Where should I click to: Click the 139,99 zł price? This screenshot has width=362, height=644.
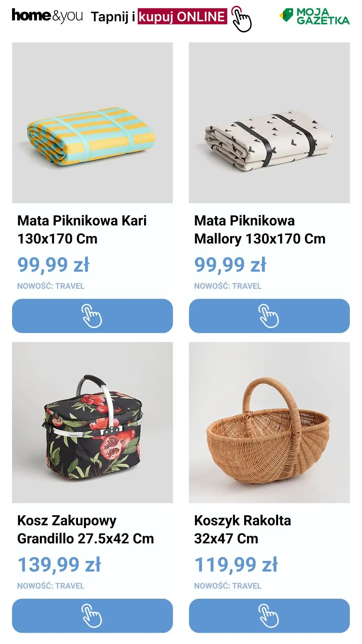point(59,565)
